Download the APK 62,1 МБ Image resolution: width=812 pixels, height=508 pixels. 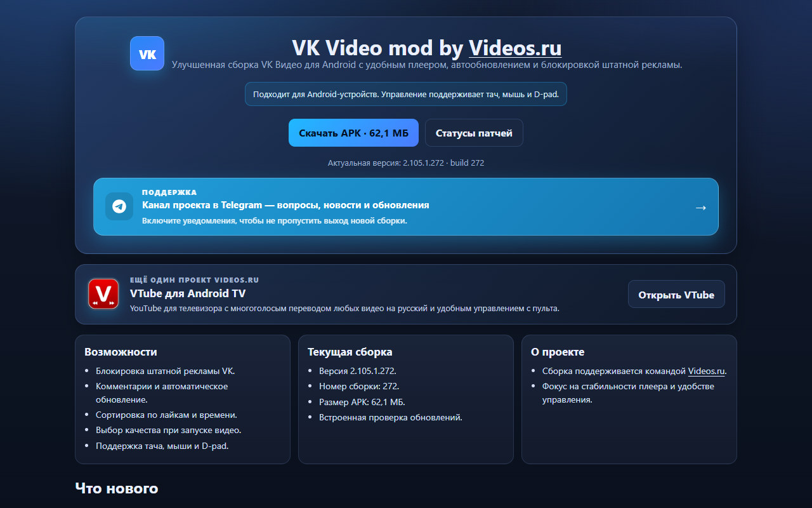[353, 133]
